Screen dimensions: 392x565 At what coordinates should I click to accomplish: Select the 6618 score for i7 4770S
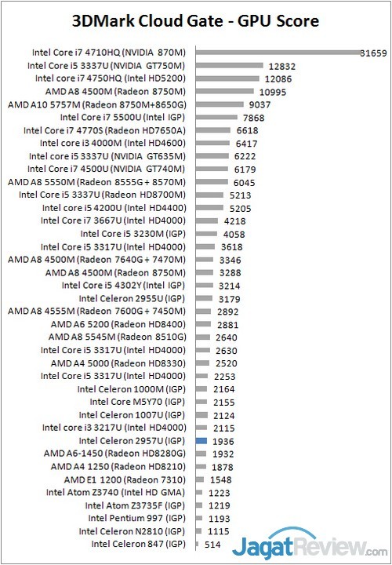pyautogui.click(x=247, y=130)
